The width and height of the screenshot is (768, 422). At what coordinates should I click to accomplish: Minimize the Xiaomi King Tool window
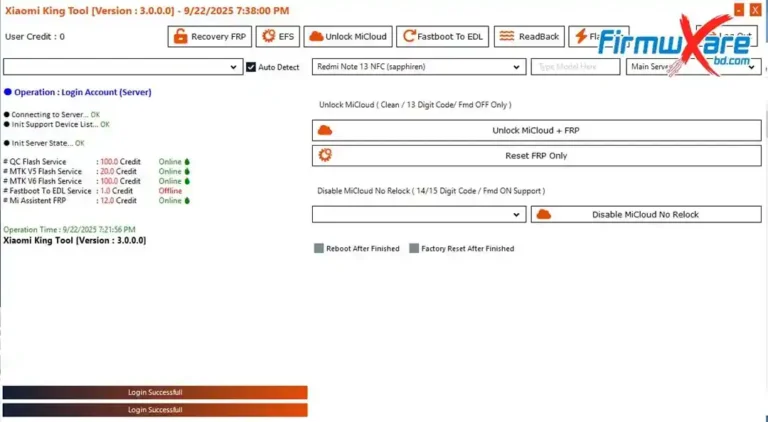pos(739,10)
